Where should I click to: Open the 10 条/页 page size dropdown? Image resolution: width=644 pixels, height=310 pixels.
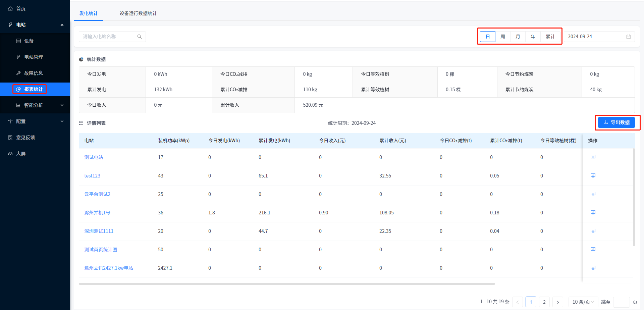point(583,302)
